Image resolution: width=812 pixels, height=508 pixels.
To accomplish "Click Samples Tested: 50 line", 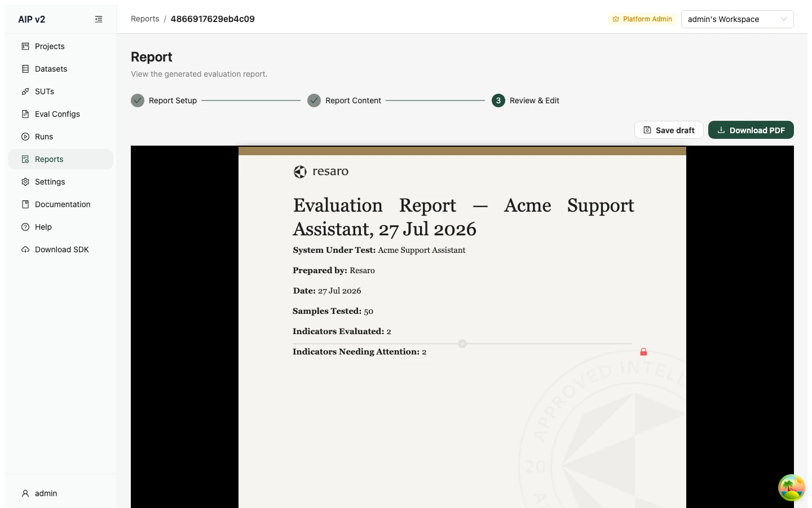I will (333, 311).
